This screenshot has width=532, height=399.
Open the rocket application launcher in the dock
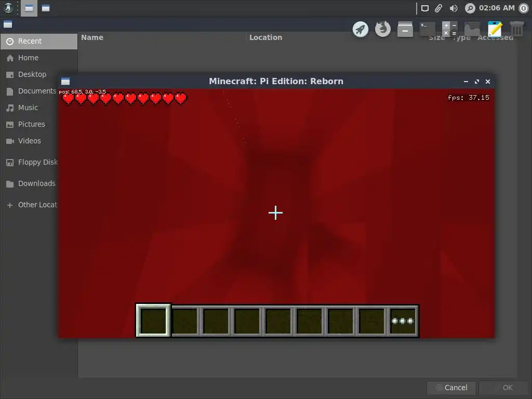tap(361, 29)
